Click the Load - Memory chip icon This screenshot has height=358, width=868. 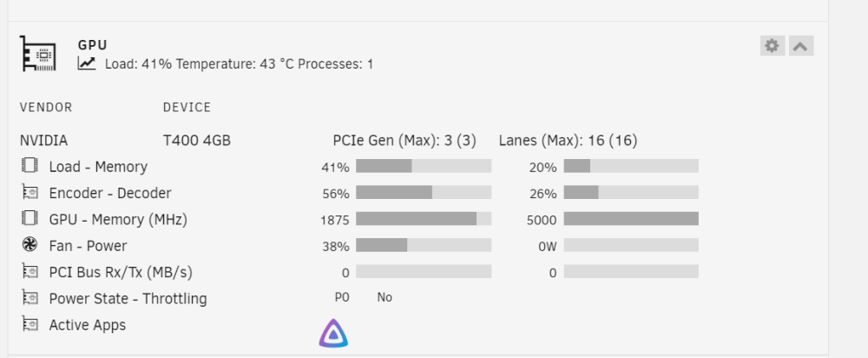(x=30, y=165)
